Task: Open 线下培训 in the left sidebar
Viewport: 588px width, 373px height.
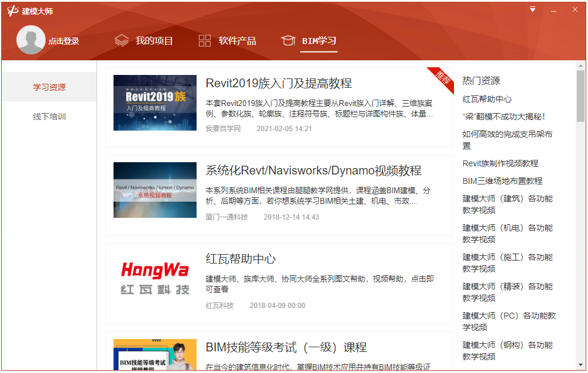Action: click(49, 117)
